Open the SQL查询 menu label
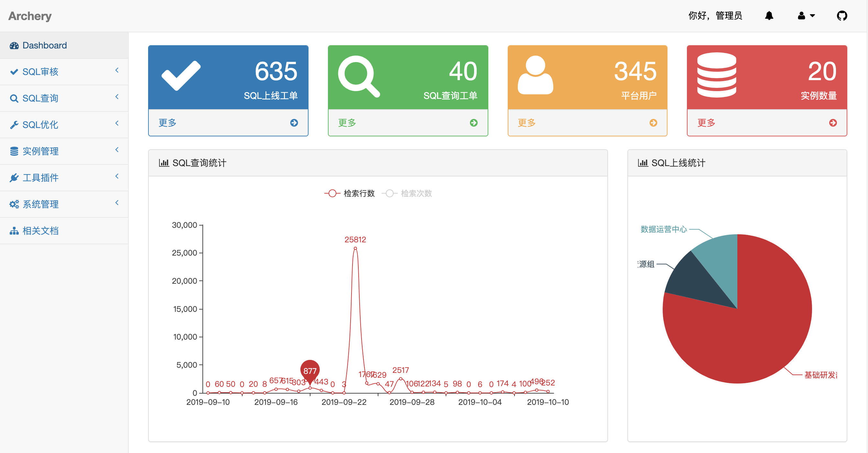 pos(40,98)
